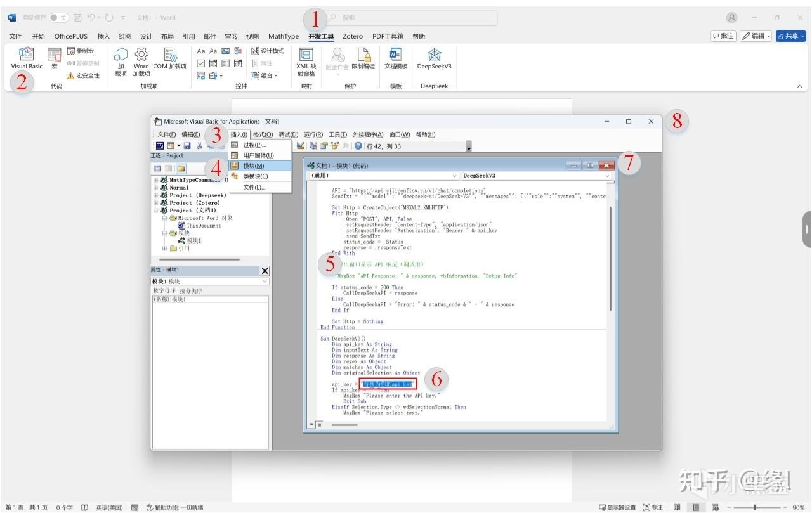Collapse the ribbon with chevron
Screen dimensions: 812x513
click(799, 86)
